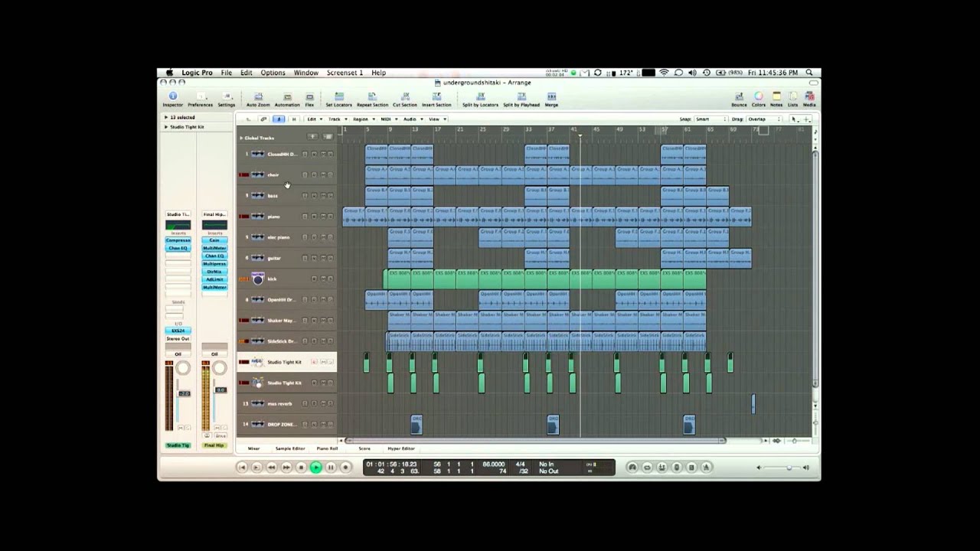This screenshot has height=551, width=980.
Task: Toggle record enable on selected Studio Tight Kit
Action: 314,362
